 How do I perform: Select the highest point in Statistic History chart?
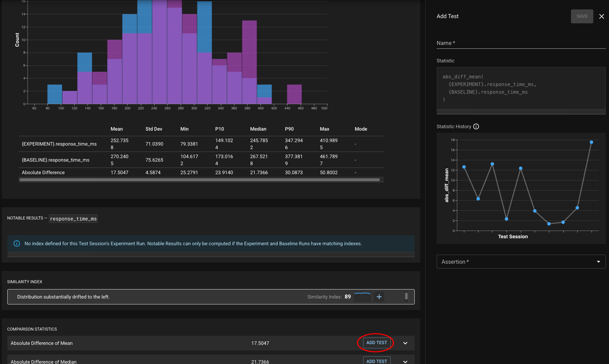click(x=591, y=142)
